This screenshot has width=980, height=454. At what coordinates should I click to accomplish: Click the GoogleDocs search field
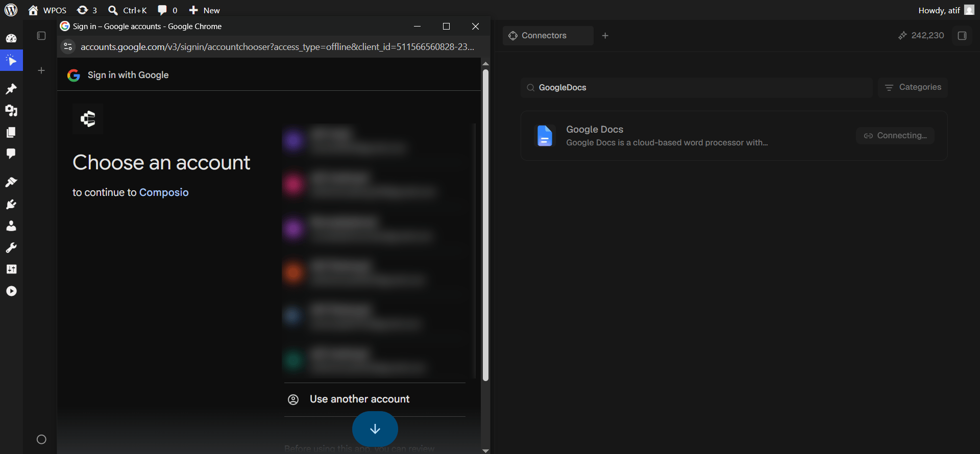pos(697,88)
